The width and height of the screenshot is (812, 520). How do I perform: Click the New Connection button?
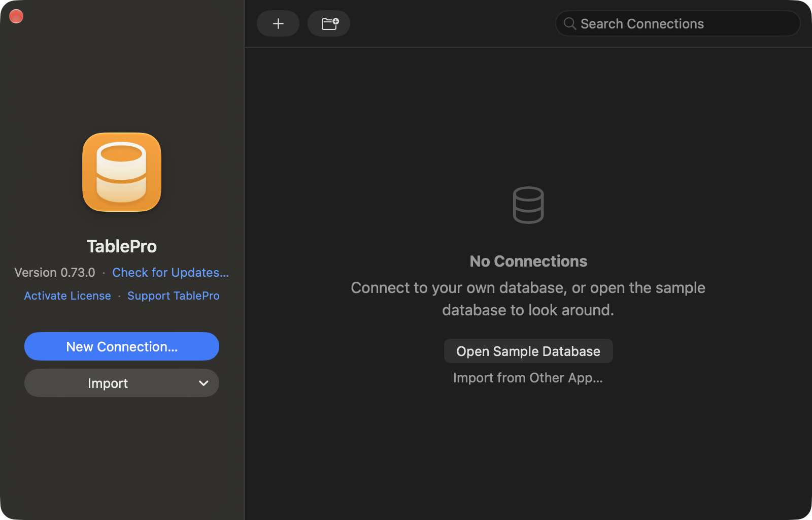tap(122, 346)
